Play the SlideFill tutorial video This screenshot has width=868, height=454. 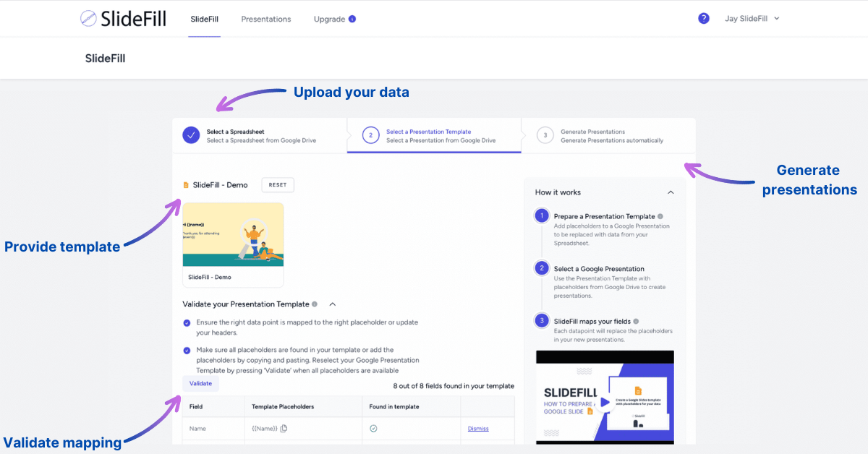pos(605,402)
